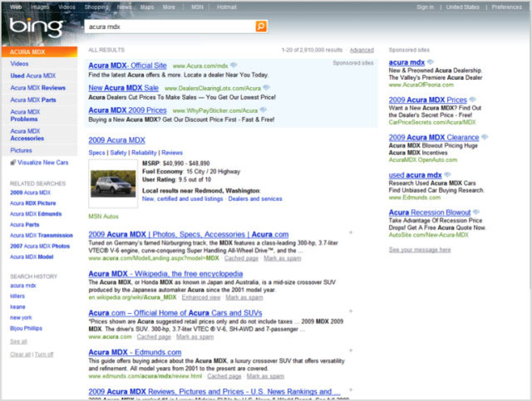This screenshot has height=401, width=532.
Task: Click the Reviews link under 2009 Acura MDX
Action: (x=172, y=153)
